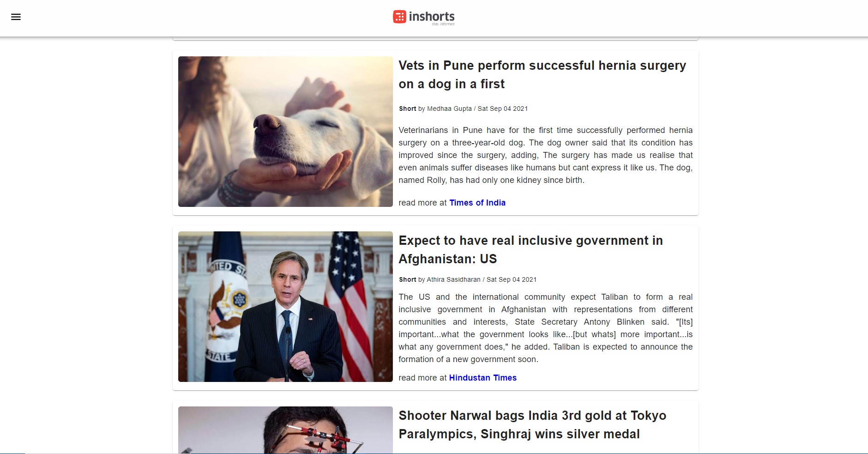Open the Blinken press conference thumbnail

285,307
